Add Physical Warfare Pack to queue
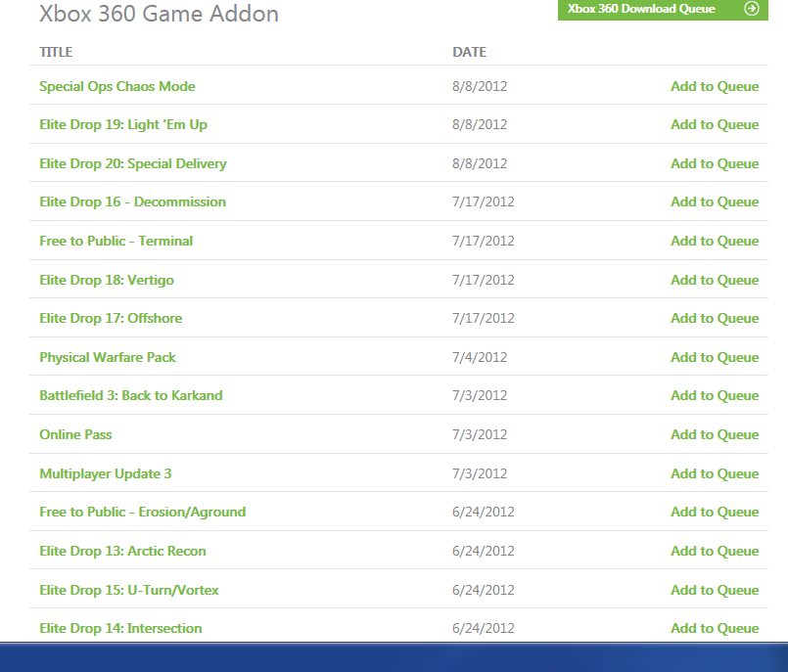The height and width of the screenshot is (672, 788). click(715, 358)
